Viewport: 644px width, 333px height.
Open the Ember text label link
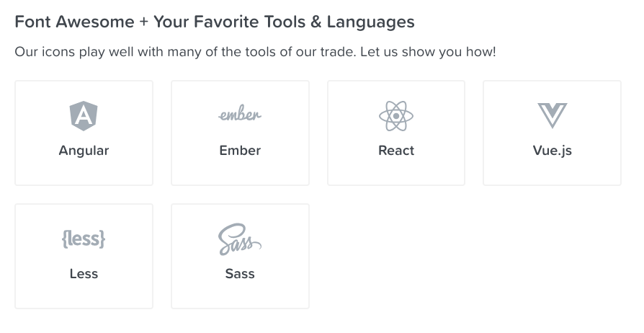240,151
